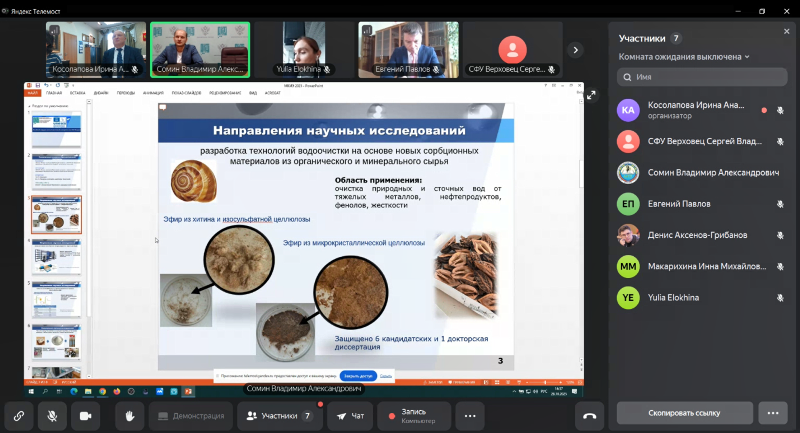The width and height of the screenshot is (800, 433).
Task: Select Сомин Владимир video thumbnail
Action: click(199, 49)
